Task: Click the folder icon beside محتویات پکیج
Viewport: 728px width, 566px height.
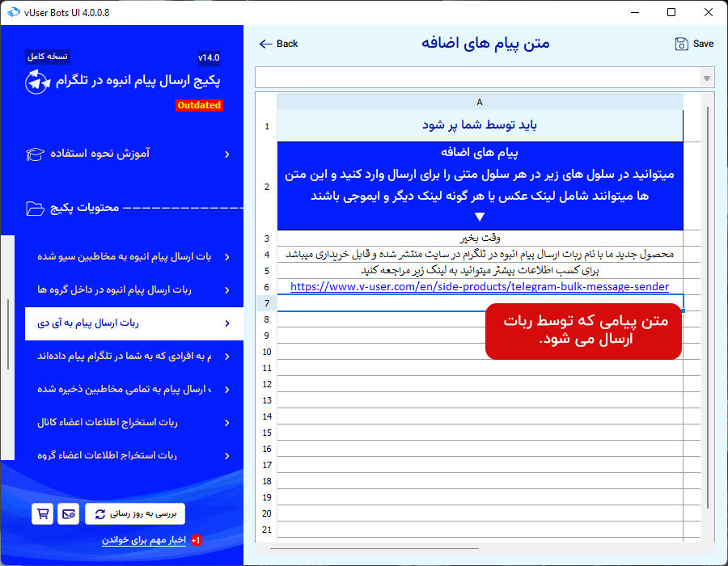Action: 36,209
